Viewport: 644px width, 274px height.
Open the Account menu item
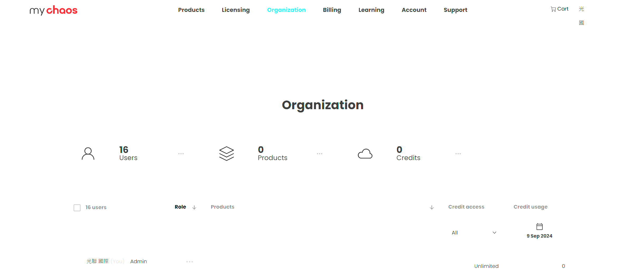pos(414,10)
